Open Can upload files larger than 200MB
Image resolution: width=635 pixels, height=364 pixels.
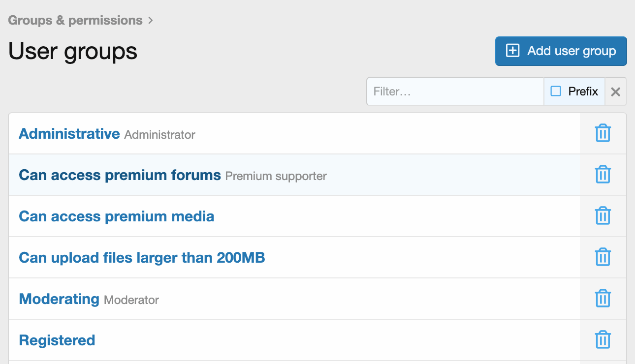(x=142, y=258)
